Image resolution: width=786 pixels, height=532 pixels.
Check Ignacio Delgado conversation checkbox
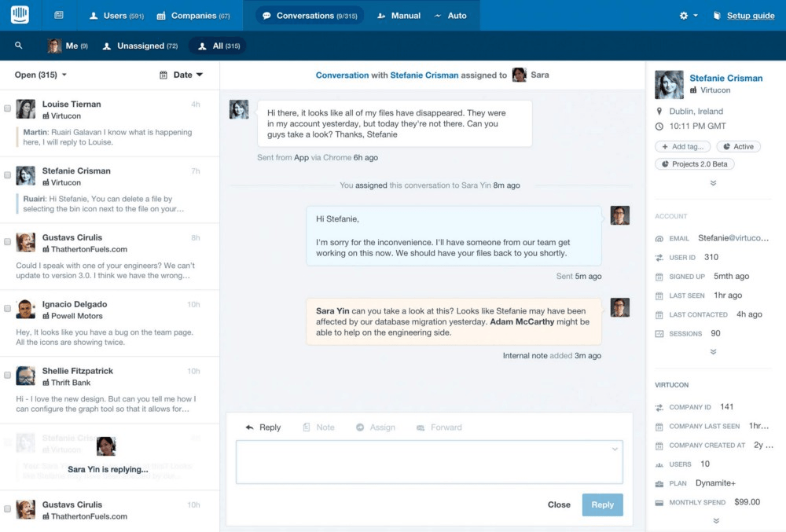pos(8,308)
